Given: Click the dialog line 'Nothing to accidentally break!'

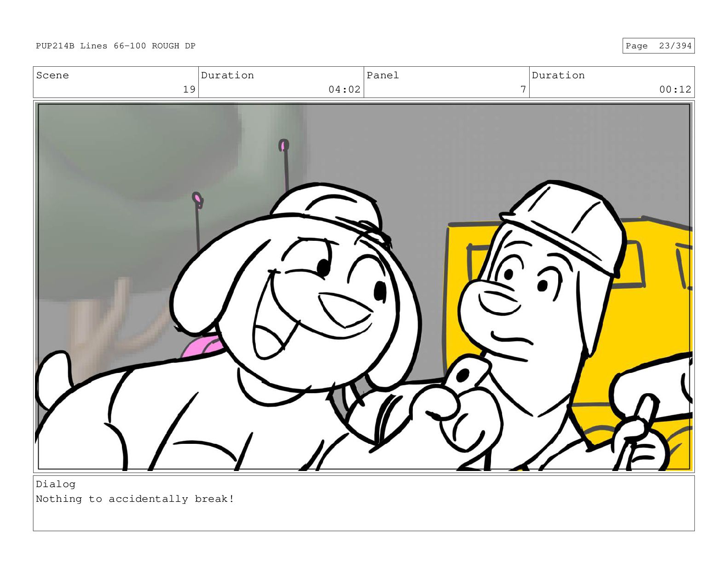Looking at the screenshot, I should click(135, 499).
